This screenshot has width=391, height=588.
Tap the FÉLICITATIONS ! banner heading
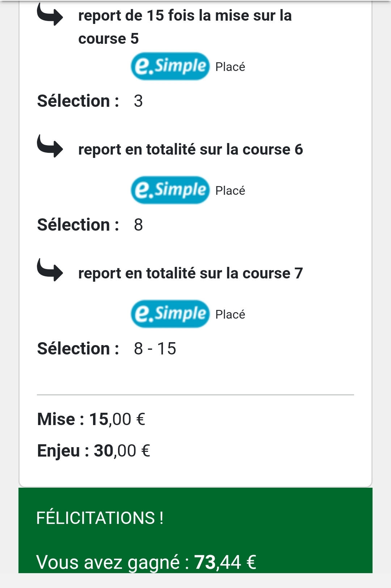click(x=100, y=518)
